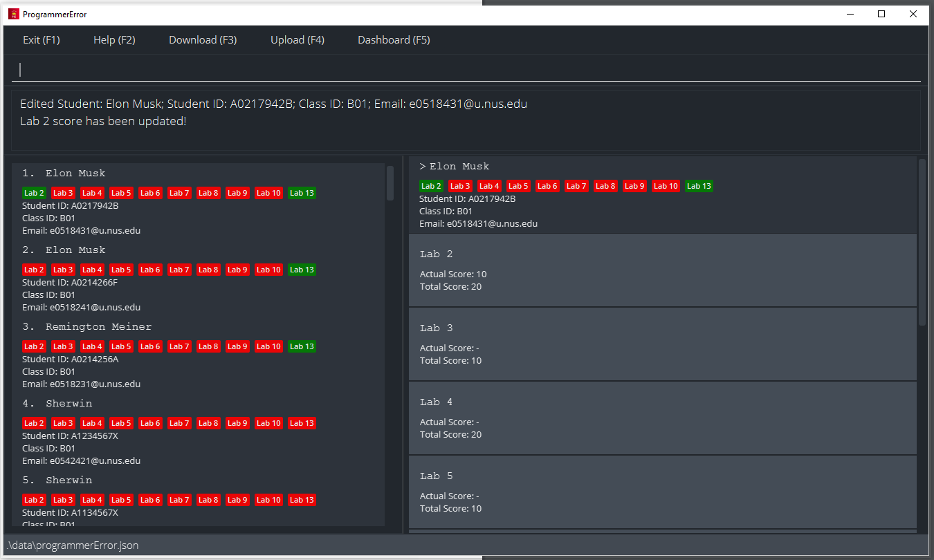The width and height of the screenshot is (934, 560).
Task: Click red Lab 13 tag of student 4
Action: click(x=302, y=423)
